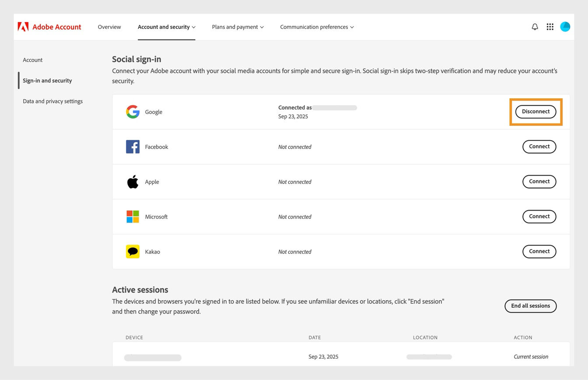Disconnect the Google account
The height and width of the screenshot is (380, 588).
pyautogui.click(x=535, y=112)
